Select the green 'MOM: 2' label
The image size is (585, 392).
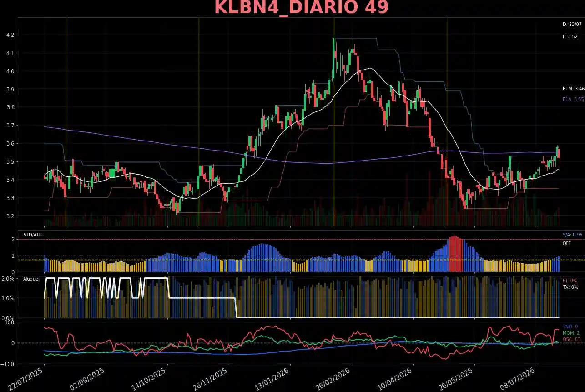pyautogui.click(x=571, y=333)
